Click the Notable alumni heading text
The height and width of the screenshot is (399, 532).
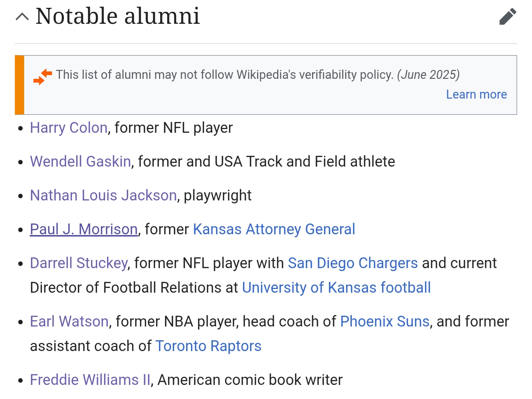point(117,16)
